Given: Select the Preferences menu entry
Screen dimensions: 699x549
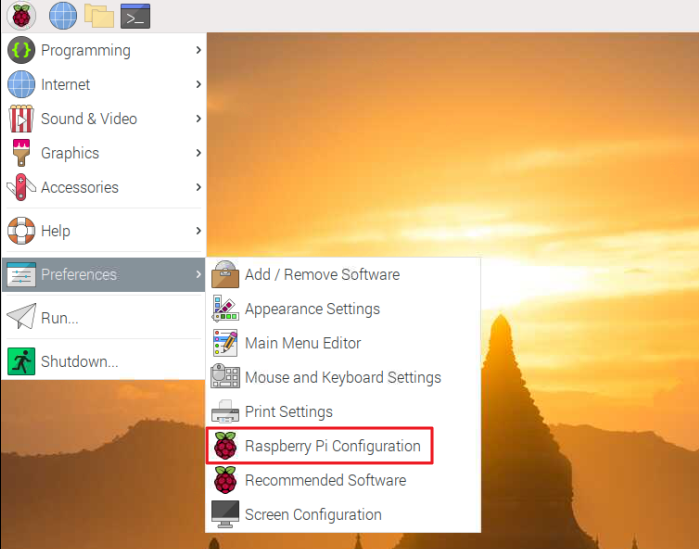Looking at the screenshot, I should tap(103, 274).
